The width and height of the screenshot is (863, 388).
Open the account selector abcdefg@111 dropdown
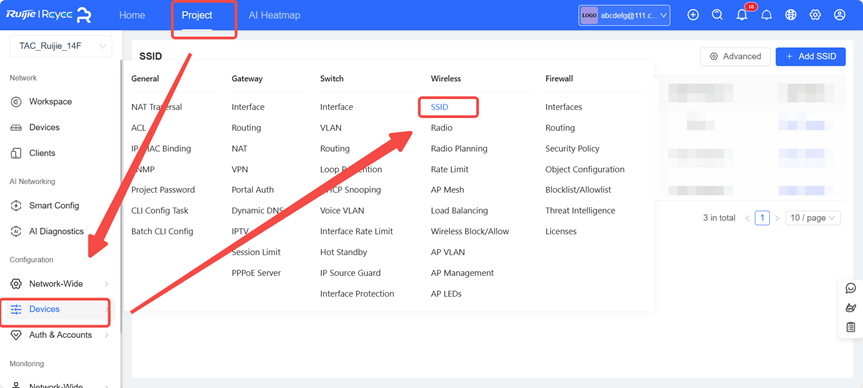624,16
